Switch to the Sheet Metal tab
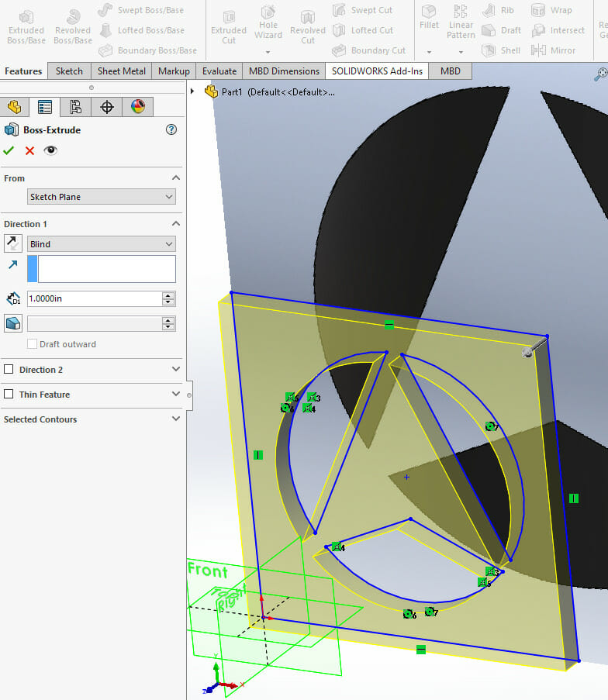 click(121, 71)
